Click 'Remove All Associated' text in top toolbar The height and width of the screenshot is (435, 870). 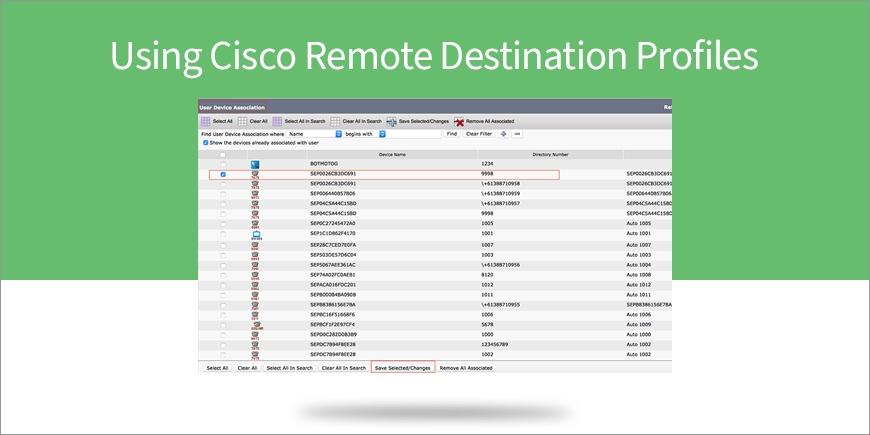[x=490, y=121]
